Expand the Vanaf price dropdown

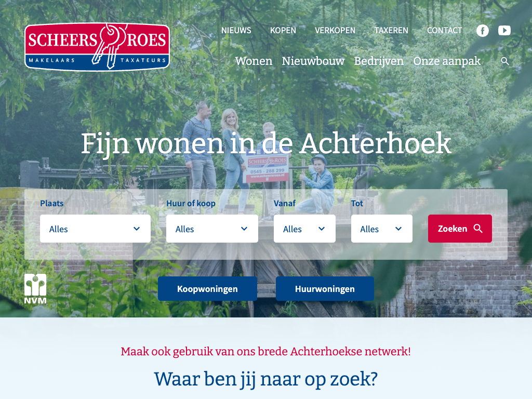(304, 229)
